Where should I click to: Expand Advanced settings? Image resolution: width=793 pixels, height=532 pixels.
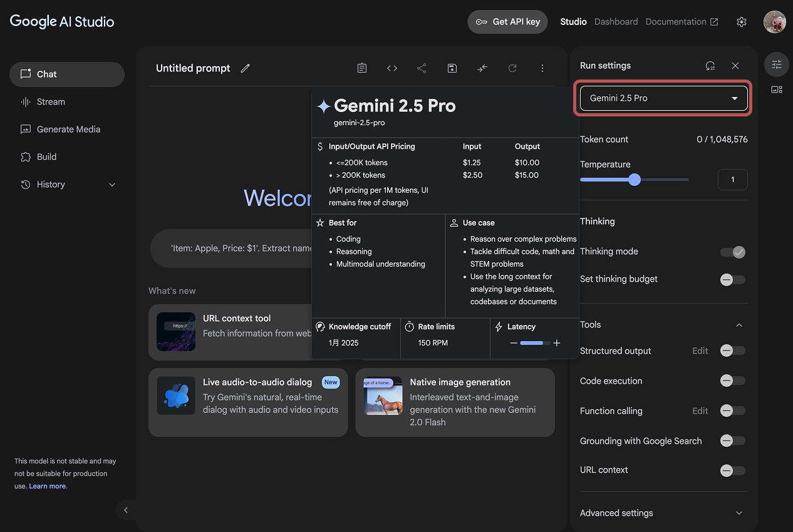tap(663, 513)
